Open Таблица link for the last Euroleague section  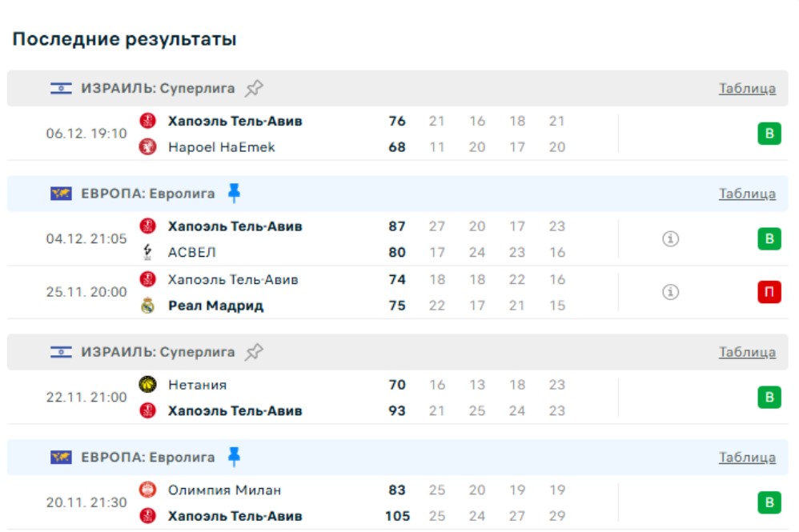pyautogui.click(x=746, y=458)
